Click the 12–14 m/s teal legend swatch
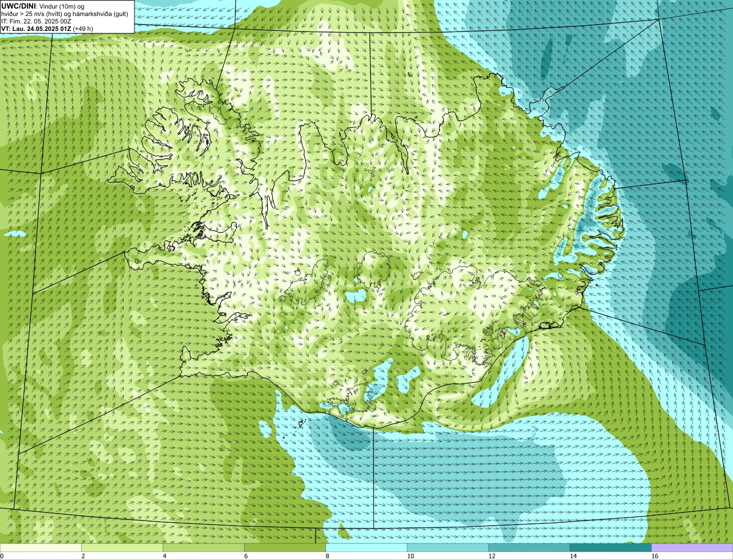The width and height of the screenshot is (733, 560). pos(529,548)
